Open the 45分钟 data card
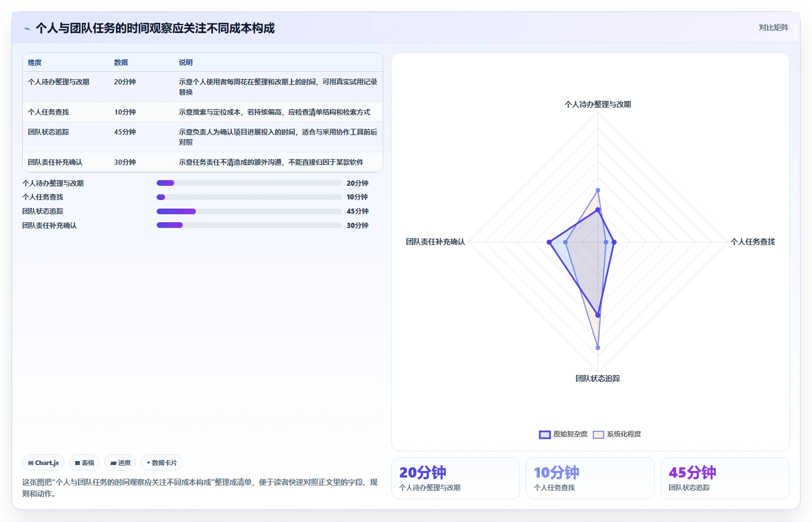Screen dimensions: 812x522 tap(725, 478)
